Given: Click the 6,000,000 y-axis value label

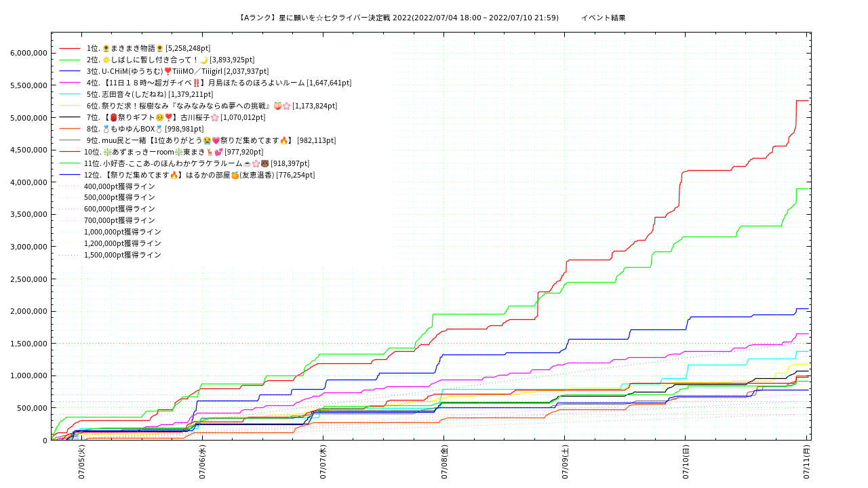Looking at the screenshot, I should 24,54.
